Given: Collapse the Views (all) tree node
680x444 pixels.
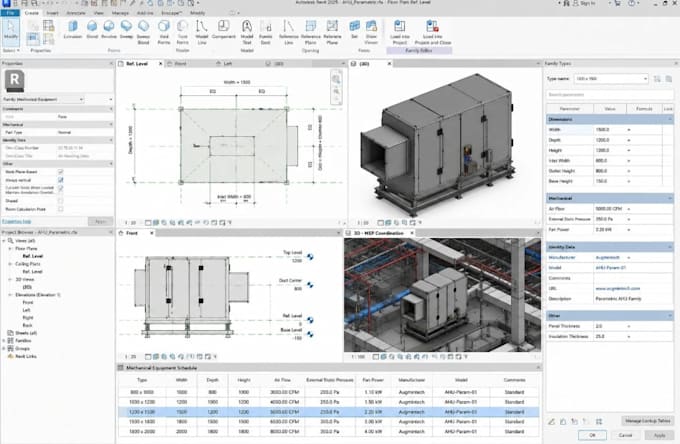Looking at the screenshot, I should [3, 241].
